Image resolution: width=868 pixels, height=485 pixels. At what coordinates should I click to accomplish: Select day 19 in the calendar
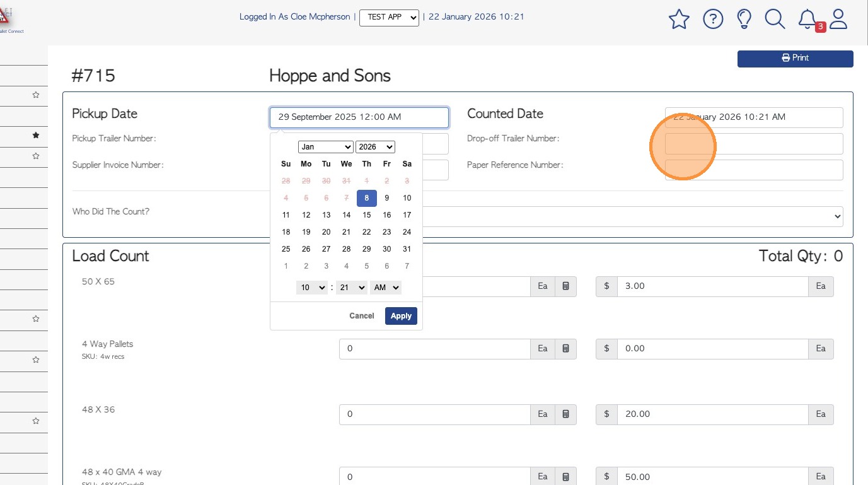tap(306, 232)
